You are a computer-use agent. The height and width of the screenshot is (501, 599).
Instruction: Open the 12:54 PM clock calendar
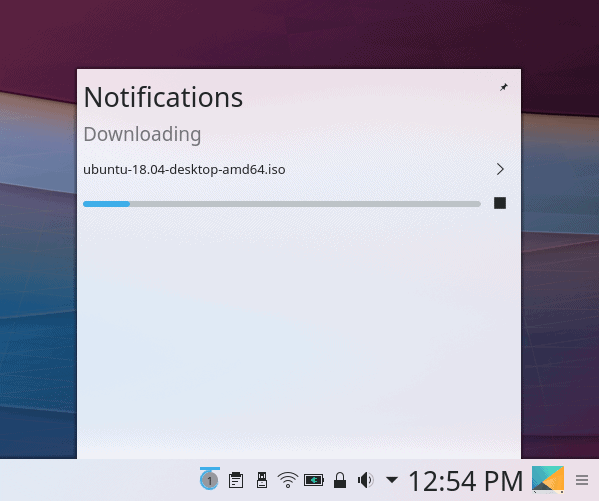point(466,481)
